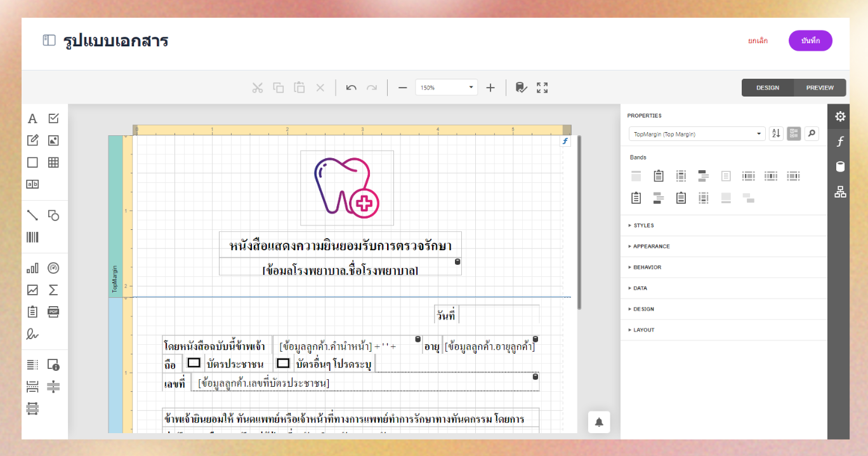
Task: Expand the LAYOUT section
Action: coord(723,330)
